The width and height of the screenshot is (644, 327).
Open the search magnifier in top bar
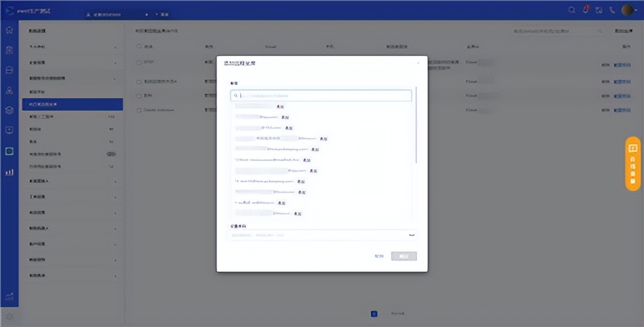572,10
